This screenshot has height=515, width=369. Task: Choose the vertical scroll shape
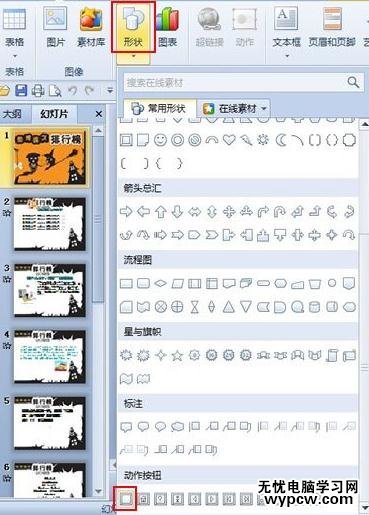point(332,356)
